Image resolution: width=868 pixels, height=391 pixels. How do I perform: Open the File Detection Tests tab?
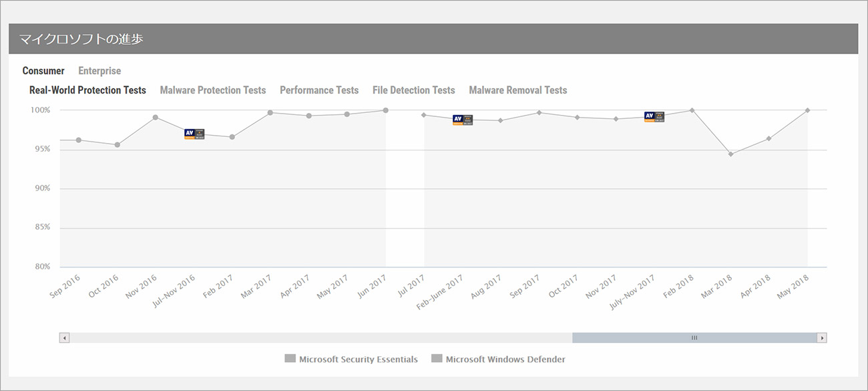click(x=414, y=90)
